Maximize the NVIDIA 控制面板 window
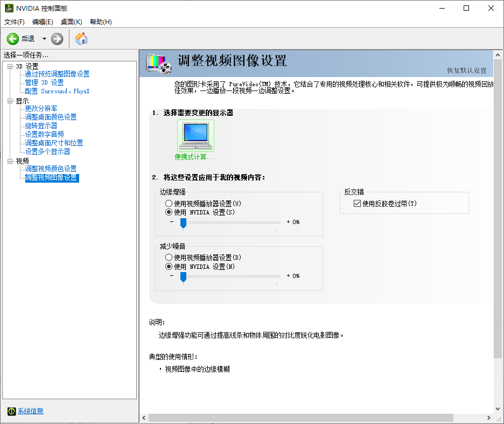The image size is (504, 424). point(466,9)
